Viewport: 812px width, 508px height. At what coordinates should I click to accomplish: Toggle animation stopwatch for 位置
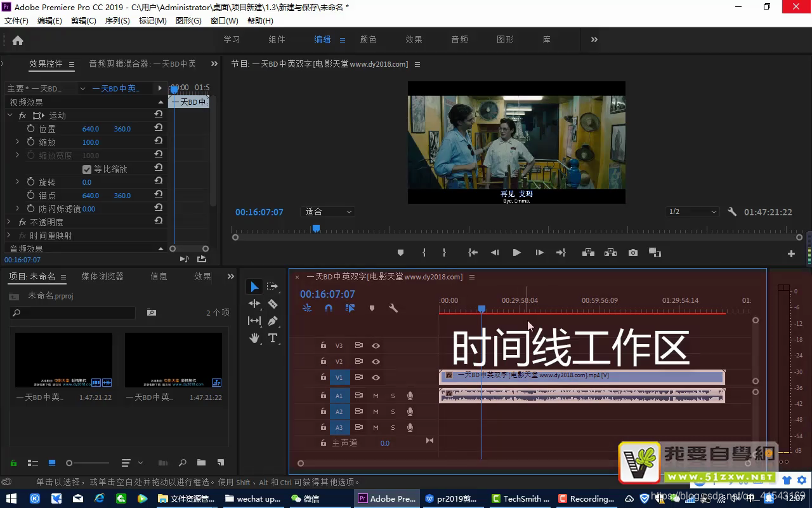pos(30,128)
